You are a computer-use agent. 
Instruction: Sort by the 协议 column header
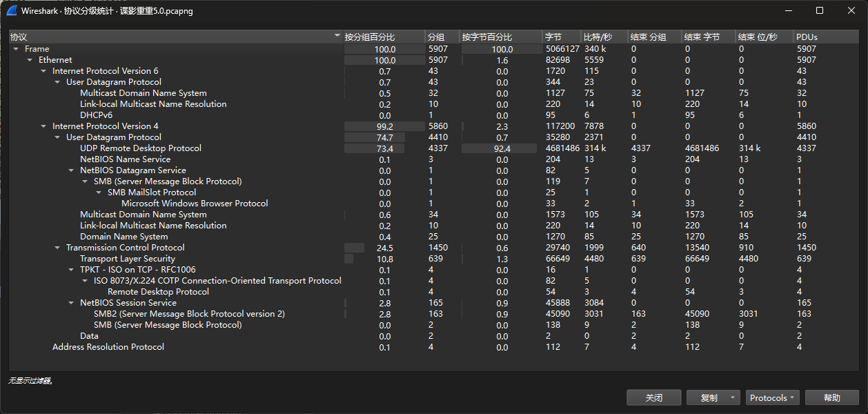tap(172, 37)
